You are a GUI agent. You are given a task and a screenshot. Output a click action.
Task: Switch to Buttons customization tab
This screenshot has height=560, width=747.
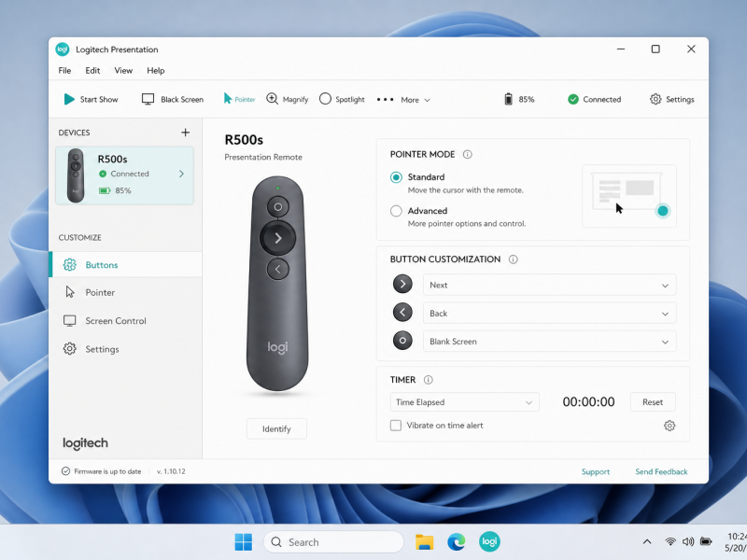126,265
